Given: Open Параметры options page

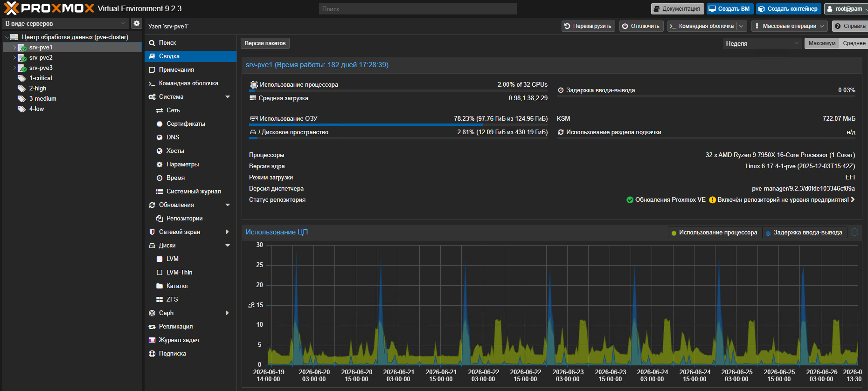Looking at the screenshot, I should (x=191, y=165).
